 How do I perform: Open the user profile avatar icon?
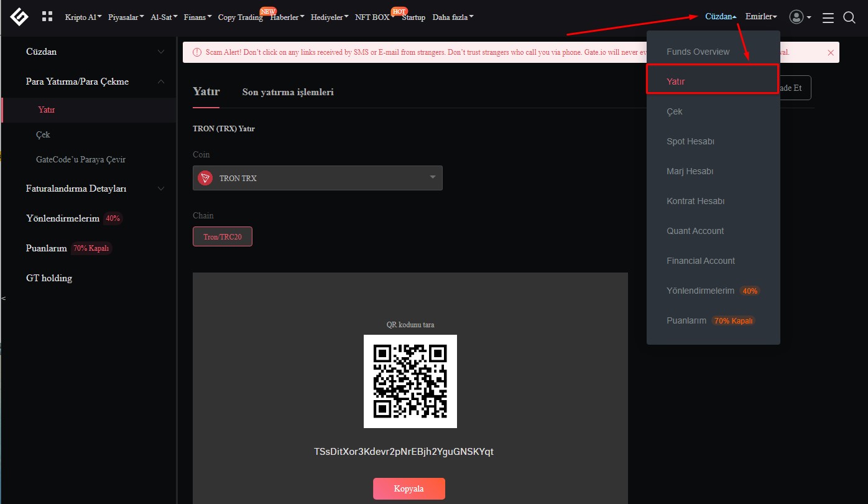point(796,17)
